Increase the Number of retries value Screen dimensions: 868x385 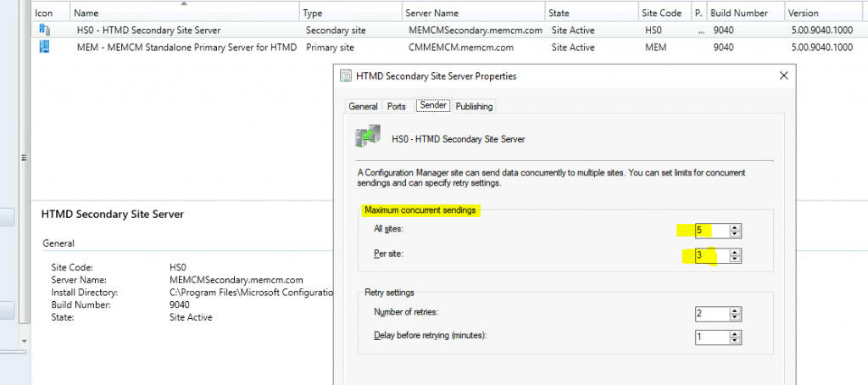[x=735, y=310]
